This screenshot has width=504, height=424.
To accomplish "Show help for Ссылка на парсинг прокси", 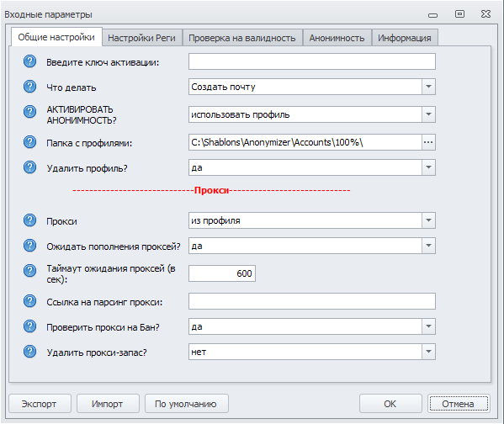I will 30,301.
